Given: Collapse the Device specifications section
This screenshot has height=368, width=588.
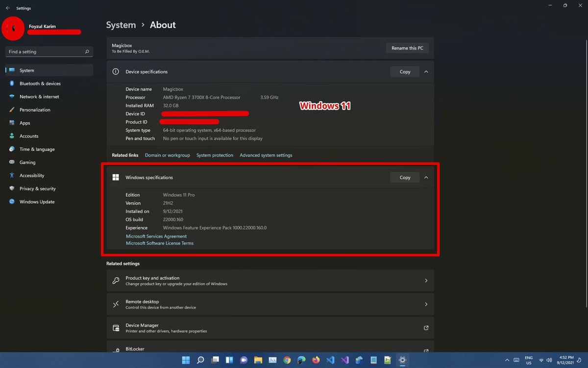Looking at the screenshot, I should 426,72.
